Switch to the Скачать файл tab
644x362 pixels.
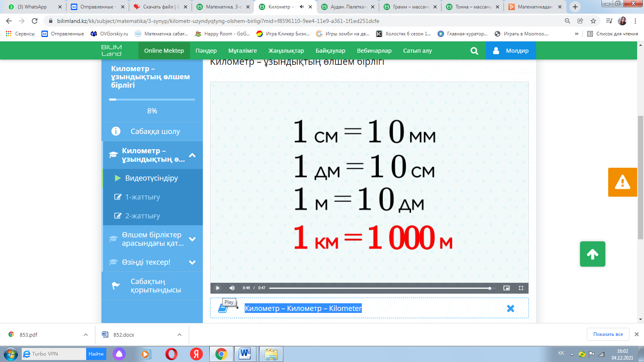click(x=161, y=7)
